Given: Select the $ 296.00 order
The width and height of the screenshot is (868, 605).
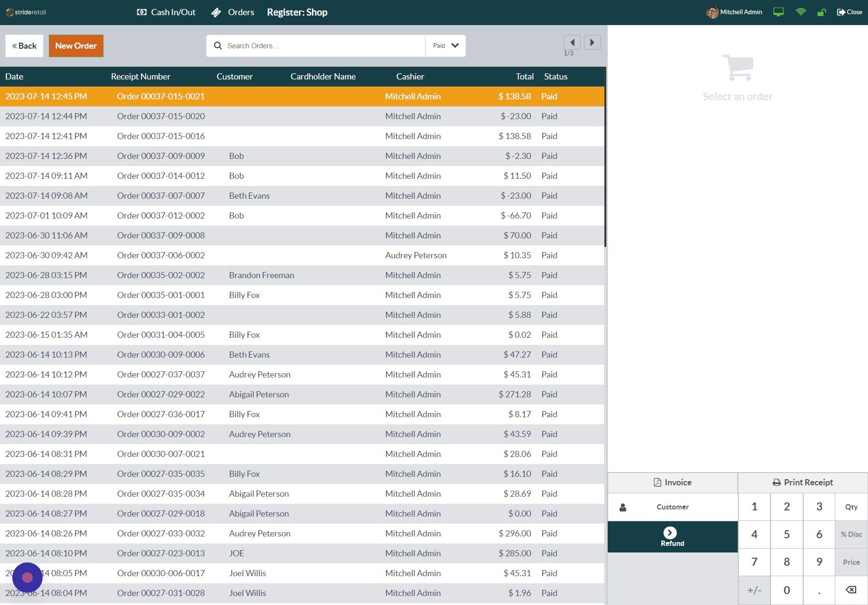Looking at the screenshot, I should [302, 534].
